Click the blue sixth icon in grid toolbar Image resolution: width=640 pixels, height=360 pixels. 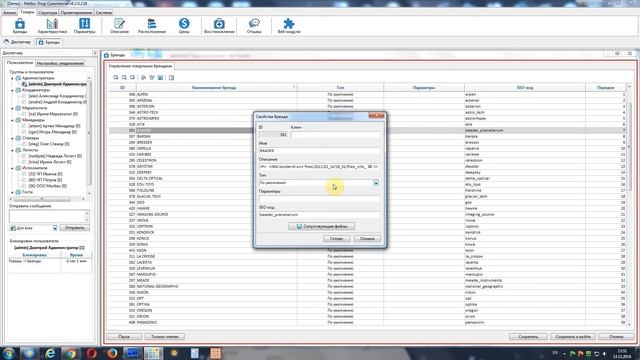point(160,78)
